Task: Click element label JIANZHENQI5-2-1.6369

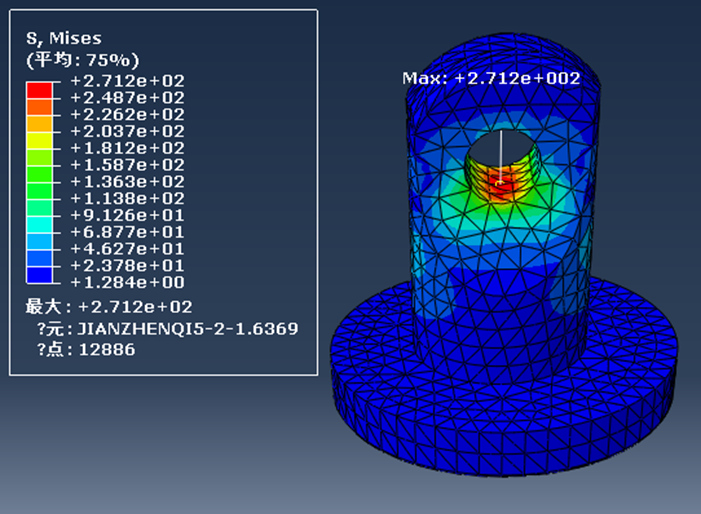Action: click(x=188, y=329)
